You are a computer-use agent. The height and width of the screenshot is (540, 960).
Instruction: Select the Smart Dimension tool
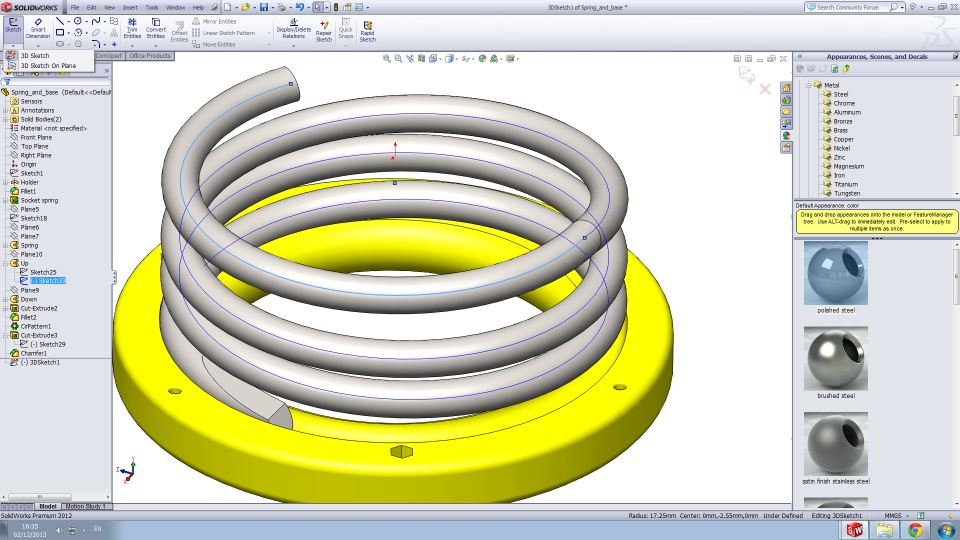(x=38, y=28)
